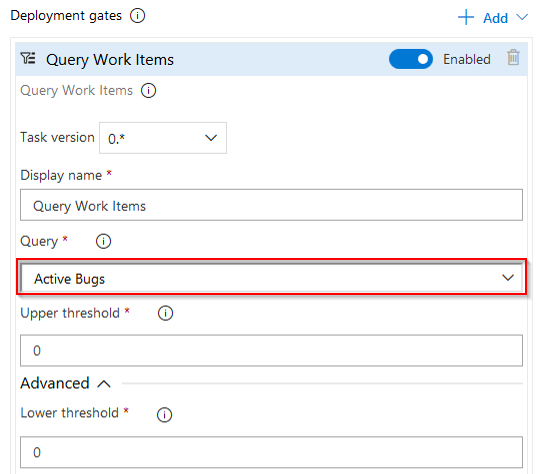Viewport: 539px width, 474px height.
Task: Click the info icon beside Upper threshold
Action: click(x=165, y=313)
